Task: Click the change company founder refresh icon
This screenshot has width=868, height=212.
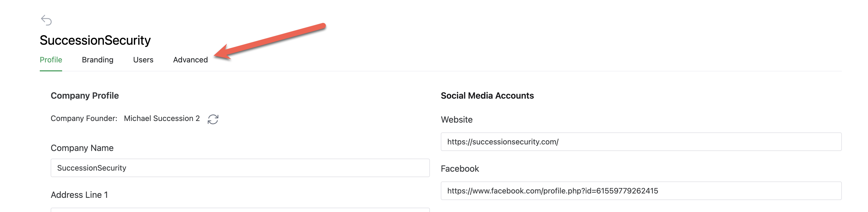Action: pos(213,119)
